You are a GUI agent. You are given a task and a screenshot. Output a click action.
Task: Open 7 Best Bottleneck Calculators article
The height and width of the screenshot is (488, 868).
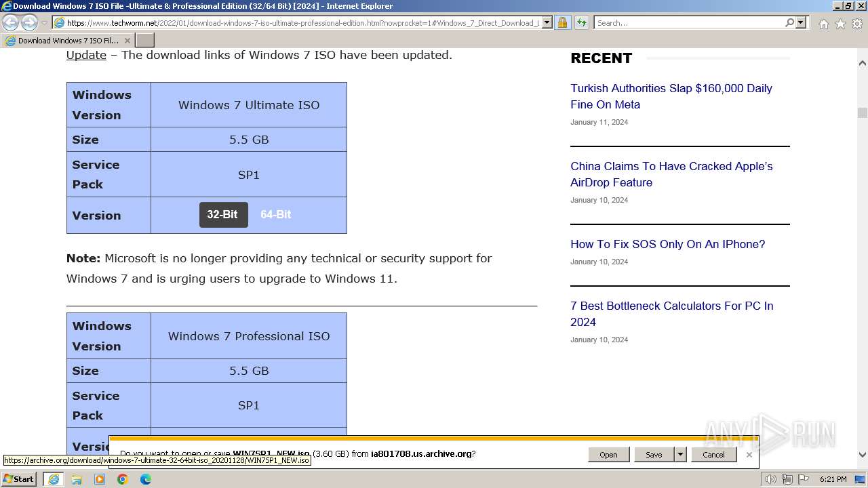tap(671, 314)
